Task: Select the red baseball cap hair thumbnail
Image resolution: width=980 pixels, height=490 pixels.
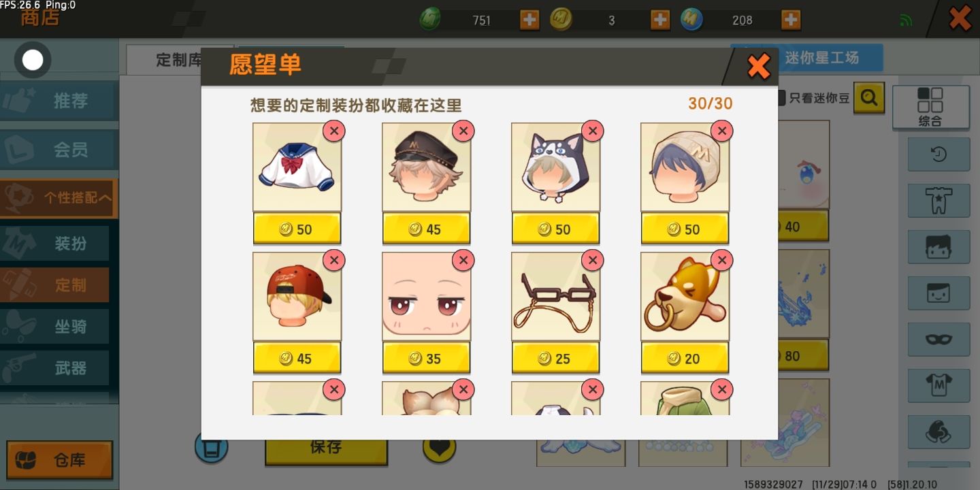Action: coord(297,296)
